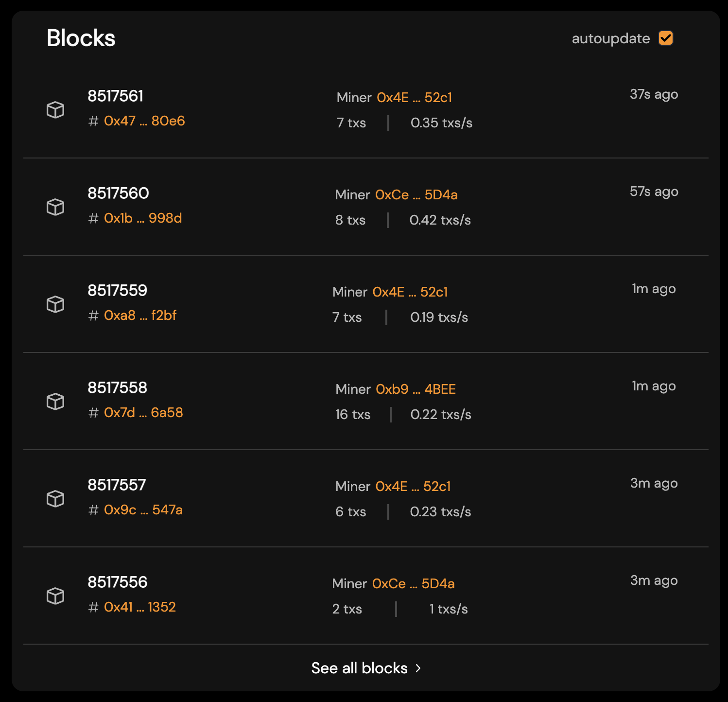Select block number 8517561
Screen dimensions: 728x702
click(x=115, y=96)
